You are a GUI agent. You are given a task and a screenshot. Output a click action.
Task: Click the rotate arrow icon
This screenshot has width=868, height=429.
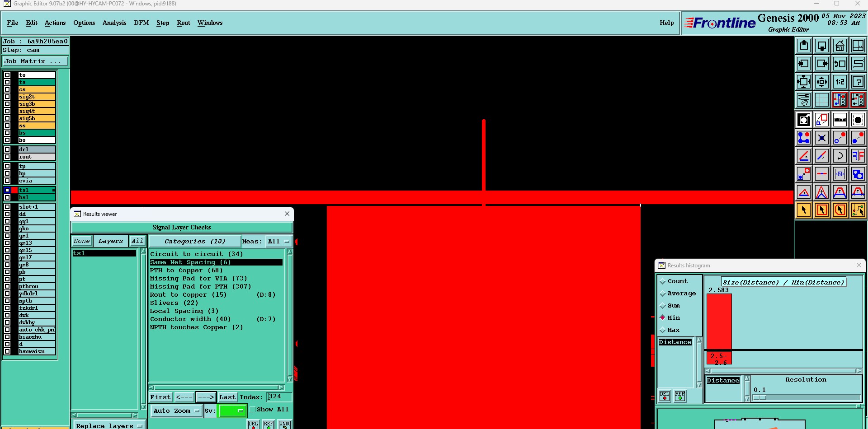(840, 156)
